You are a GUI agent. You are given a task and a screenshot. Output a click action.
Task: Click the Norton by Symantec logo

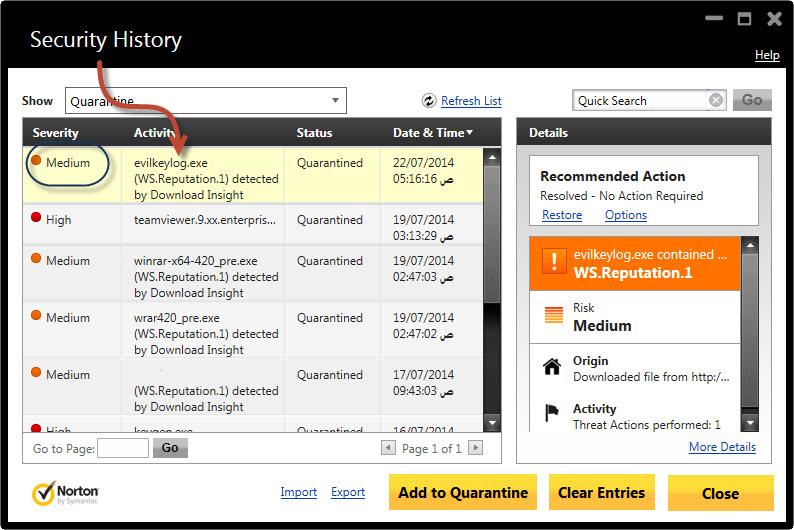click(x=65, y=493)
